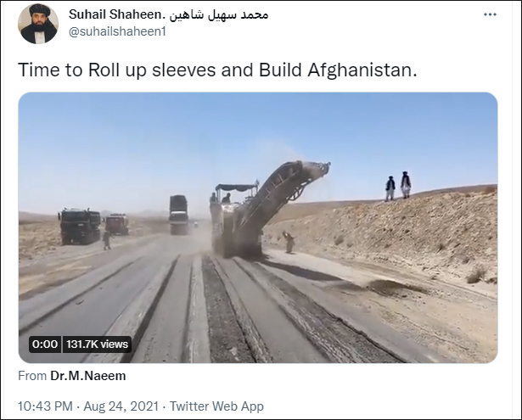Open the three-dot more options menu
The height and width of the screenshot is (420, 522).
(x=490, y=14)
